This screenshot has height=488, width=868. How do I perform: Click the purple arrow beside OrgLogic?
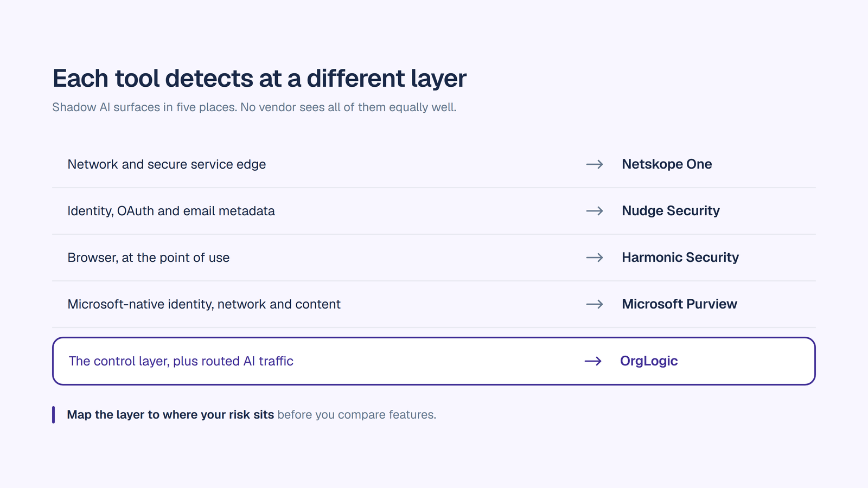point(593,361)
